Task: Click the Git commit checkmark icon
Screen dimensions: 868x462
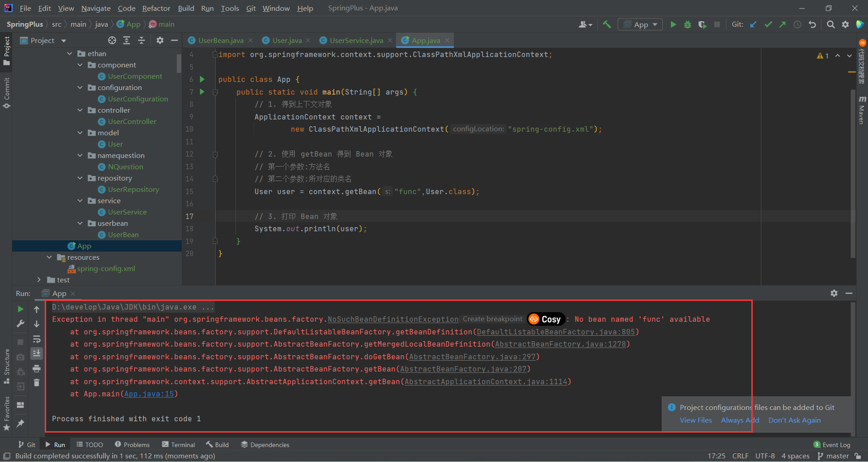Action: click(x=768, y=24)
